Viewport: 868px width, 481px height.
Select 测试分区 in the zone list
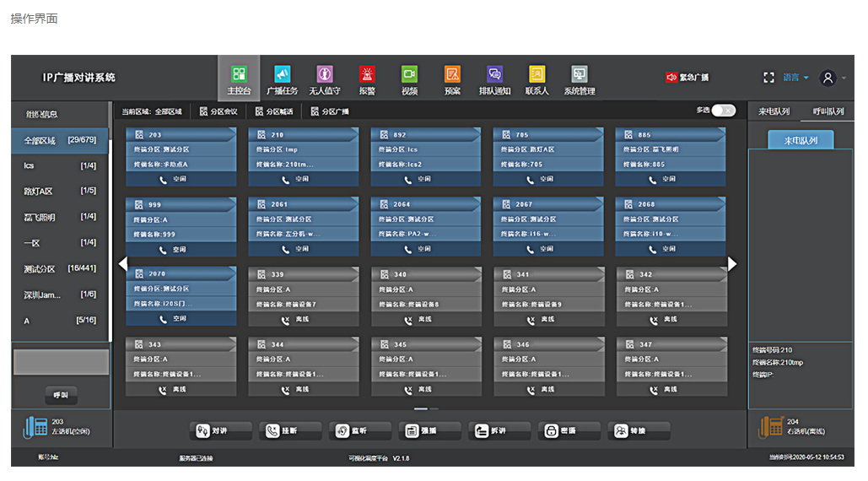click(x=60, y=269)
